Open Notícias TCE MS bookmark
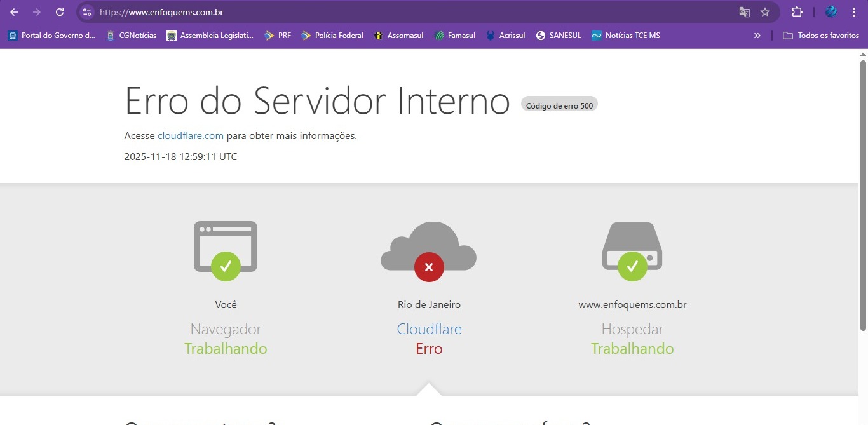This screenshot has height=425, width=868. coord(626,36)
